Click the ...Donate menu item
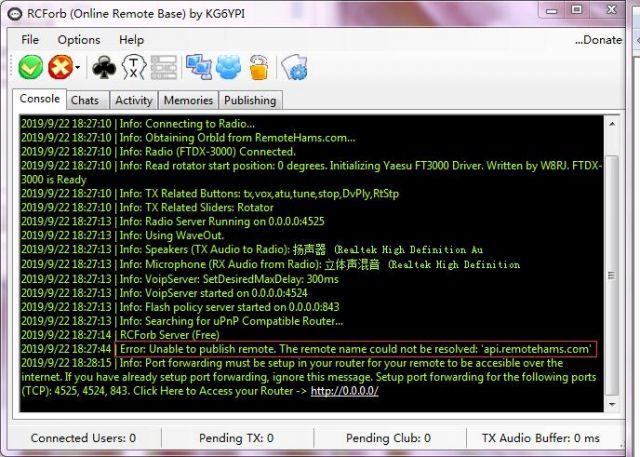Image resolution: width=640 pixels, height=457 pixels. pyautogui.click(x=598, y=40)
